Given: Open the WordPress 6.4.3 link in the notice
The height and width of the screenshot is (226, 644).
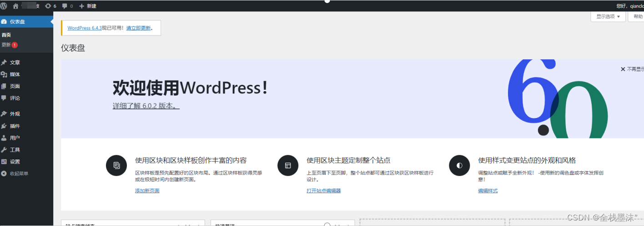Looking at the screenshot, I should pyautogui.click(x=85, y=28).
